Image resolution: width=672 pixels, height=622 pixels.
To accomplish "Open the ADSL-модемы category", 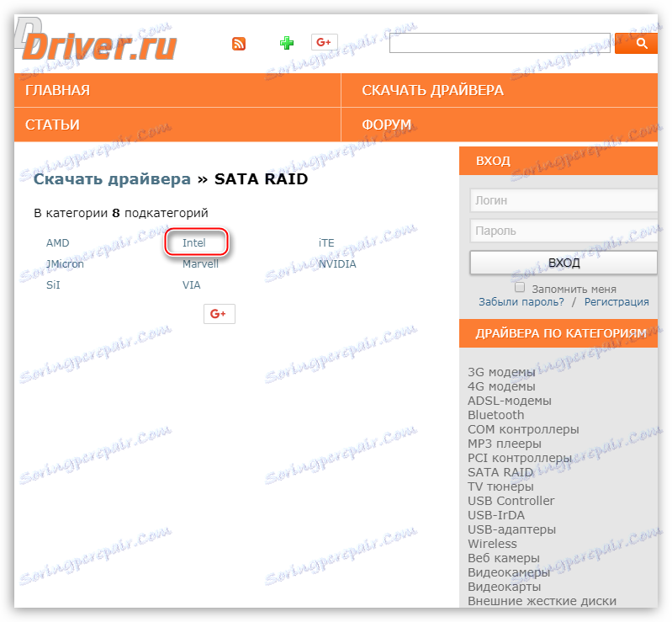I will 510,401.
